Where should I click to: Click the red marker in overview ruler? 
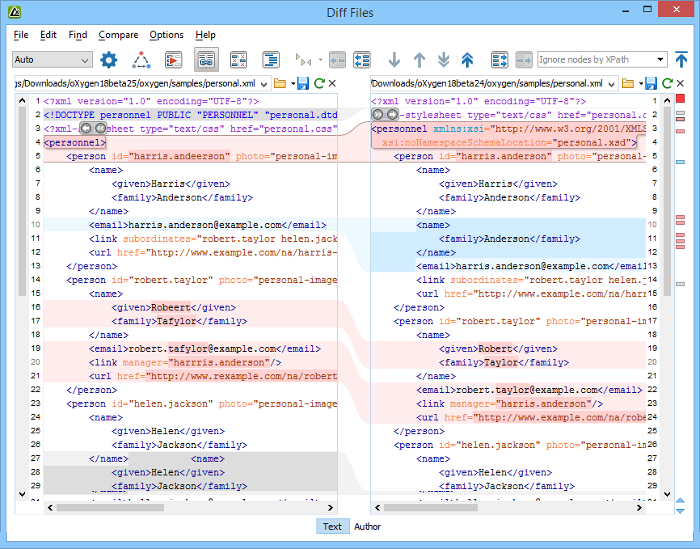(x=680, y=99)
